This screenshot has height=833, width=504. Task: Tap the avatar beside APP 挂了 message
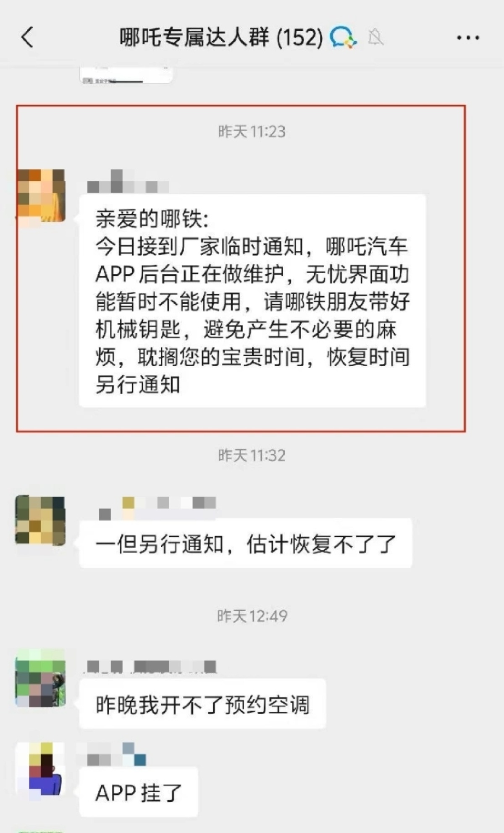(40, 769)
